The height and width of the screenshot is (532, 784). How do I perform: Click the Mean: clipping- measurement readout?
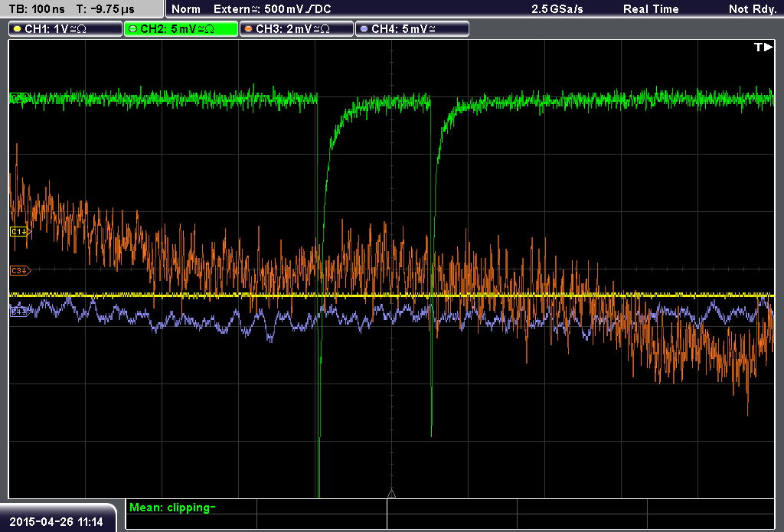point(172,508)
